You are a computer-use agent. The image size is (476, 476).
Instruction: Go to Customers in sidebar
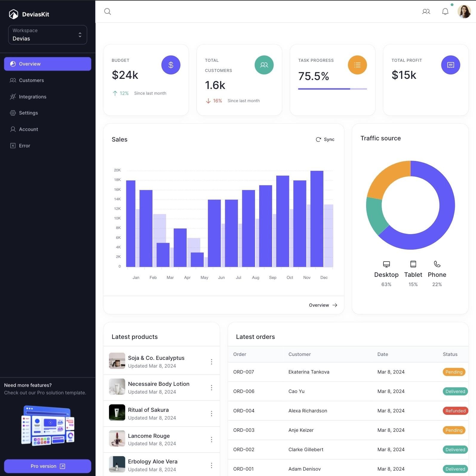pos(47,80)
